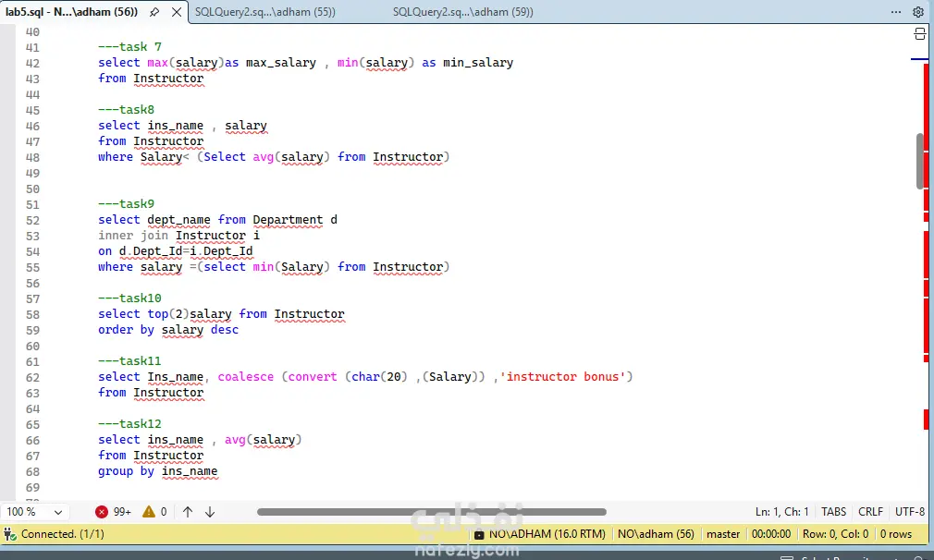Switch to SQLQuery2.sql adham (55) tab
Viewport: 934px width, 560px height.
pyautogui.click(x=265, y=12)
